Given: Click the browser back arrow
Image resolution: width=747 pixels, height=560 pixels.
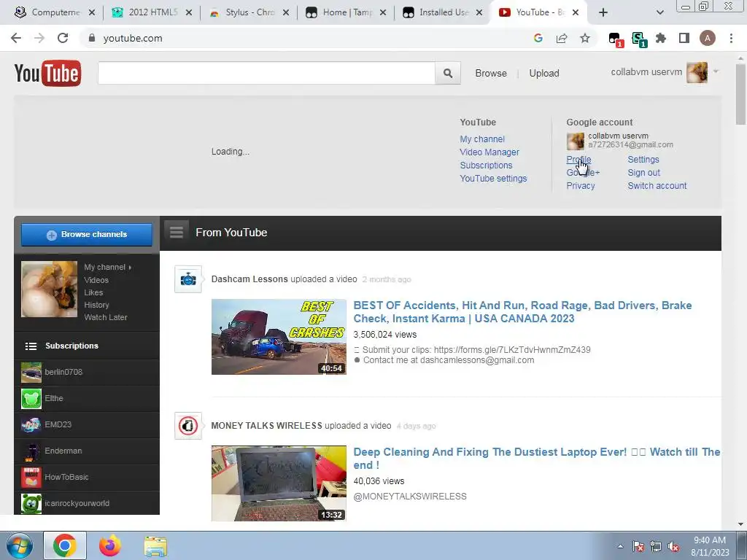Looking at the screenshot, I should 16,38.
